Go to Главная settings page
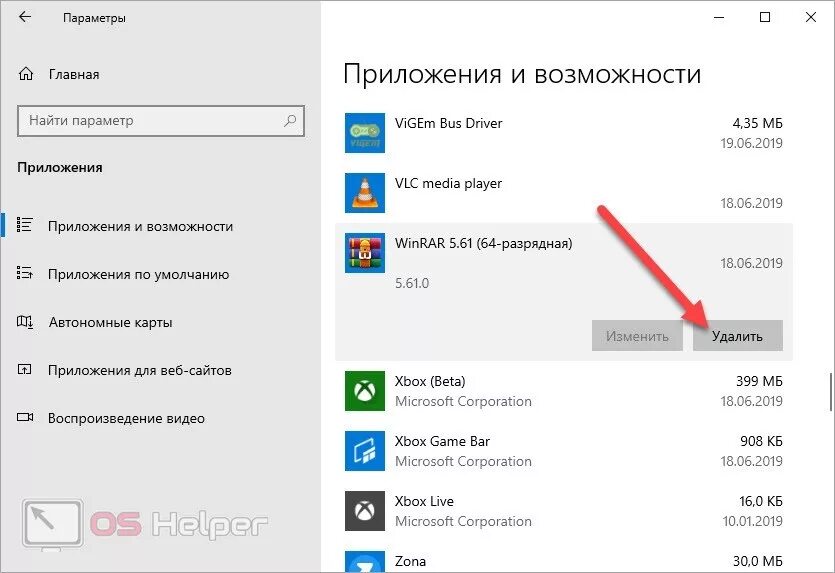 (73, 74)
